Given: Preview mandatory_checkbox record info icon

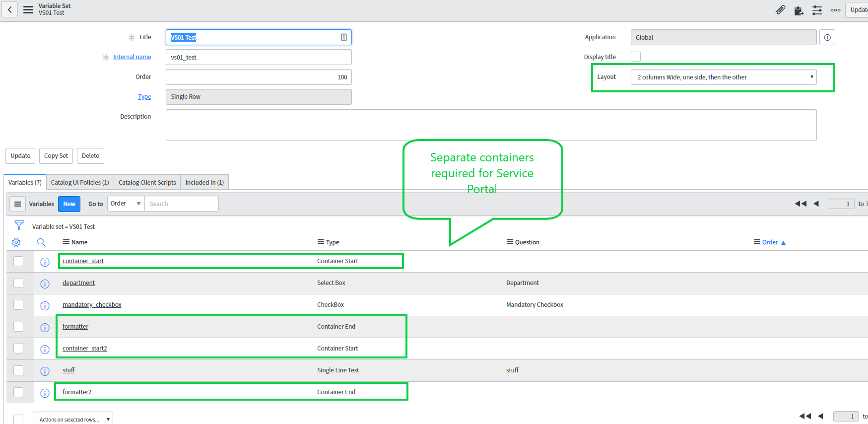Looking at the screenshot, I should [x=45, y=306].
